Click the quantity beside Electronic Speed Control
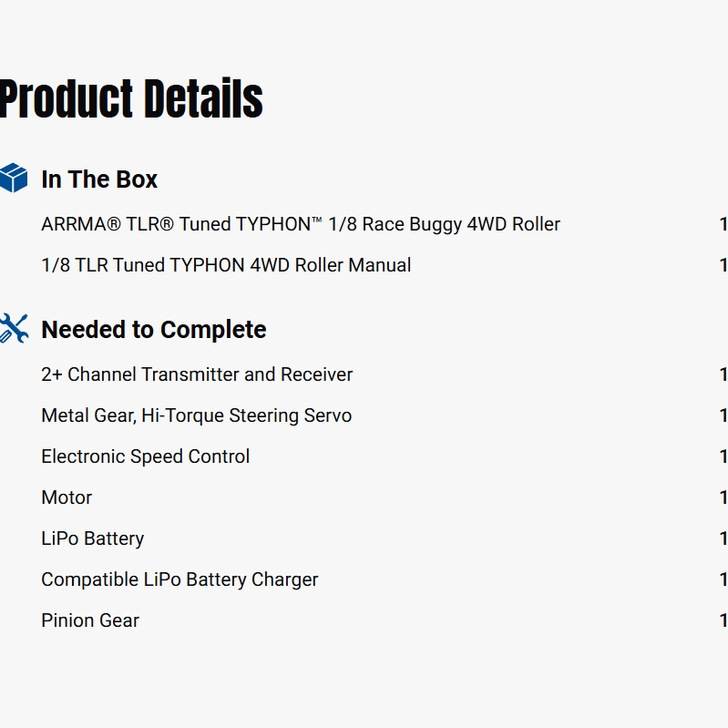The image size is (728, 728). coord(723,456)
